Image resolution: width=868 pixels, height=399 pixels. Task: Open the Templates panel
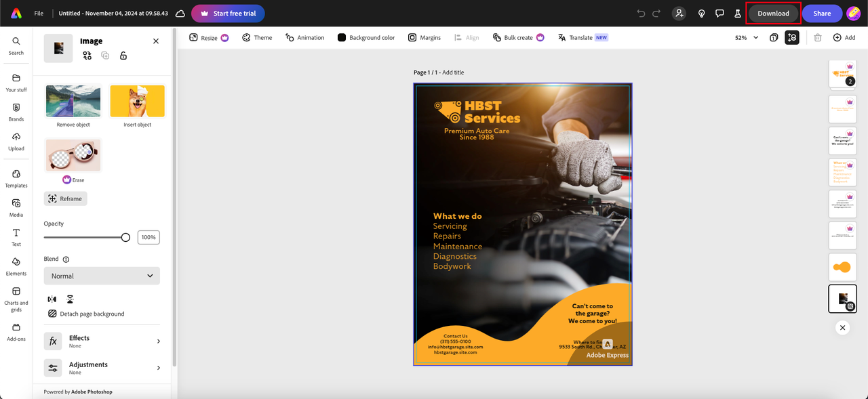click(x=16, y=179)
